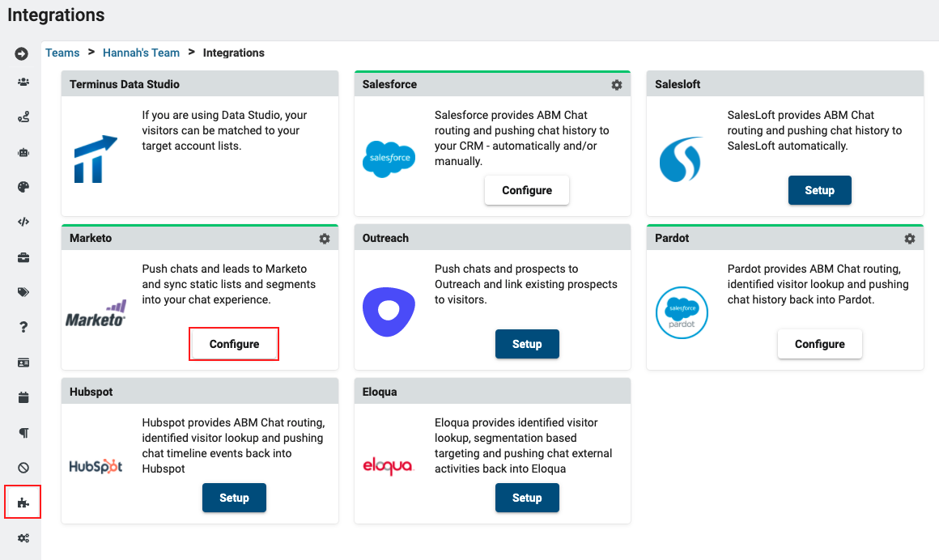
Task: Open the routing path icon in sidebar
Action: [x=23, y=117]
